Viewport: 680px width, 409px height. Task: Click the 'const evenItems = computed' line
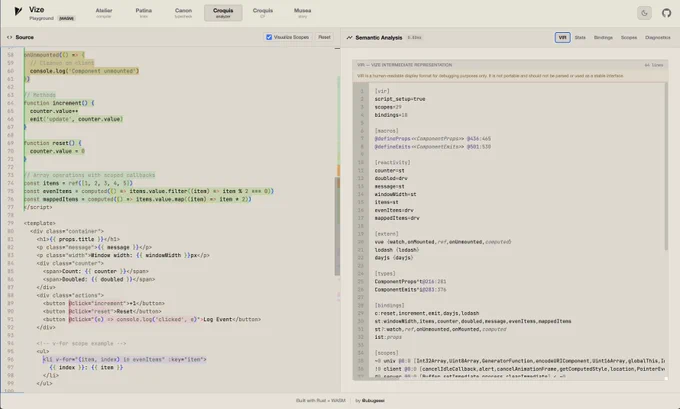pos(149,191)
